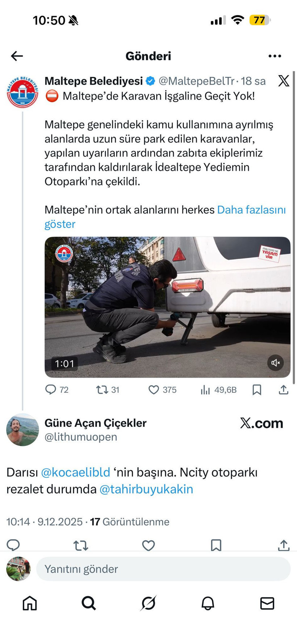Tap the Yanıtını gönder reply field
This screenshot has height=644, width=297.
163,569
